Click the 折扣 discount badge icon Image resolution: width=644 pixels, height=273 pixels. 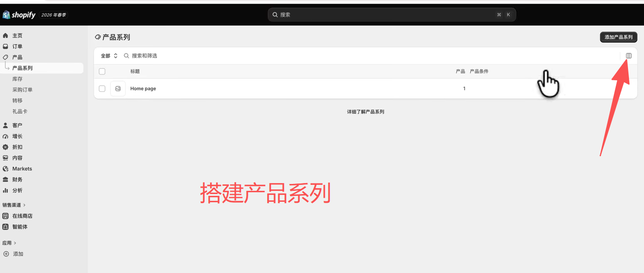[x=5, y=147]
